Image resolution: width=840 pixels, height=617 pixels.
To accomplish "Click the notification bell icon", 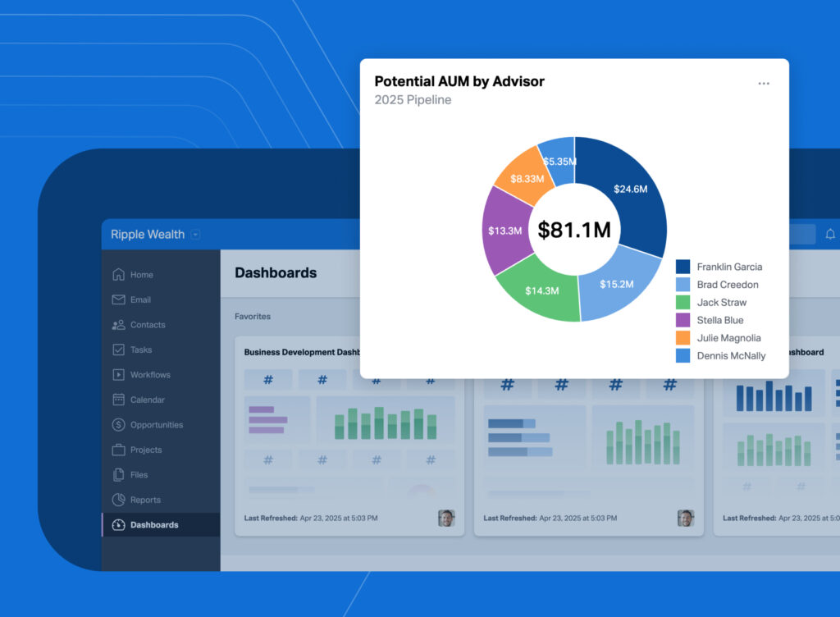I will (830, 234).
